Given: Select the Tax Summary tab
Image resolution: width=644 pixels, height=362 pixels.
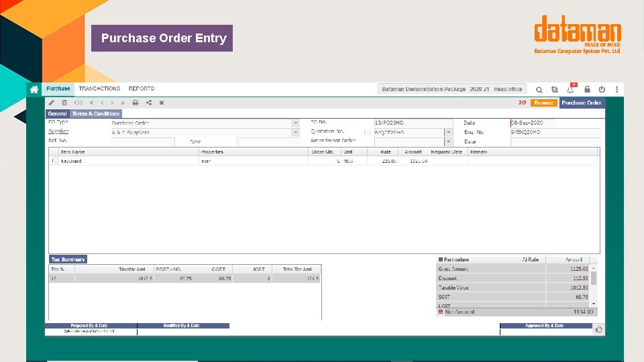Looking at the screenshot, I should click(68, 259).
